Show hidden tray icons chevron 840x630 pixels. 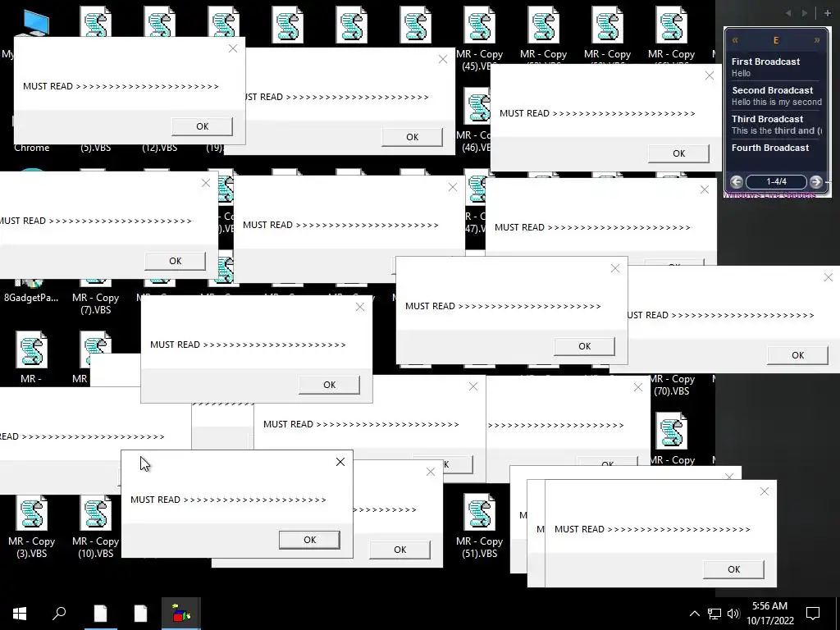tap(694, 614)
